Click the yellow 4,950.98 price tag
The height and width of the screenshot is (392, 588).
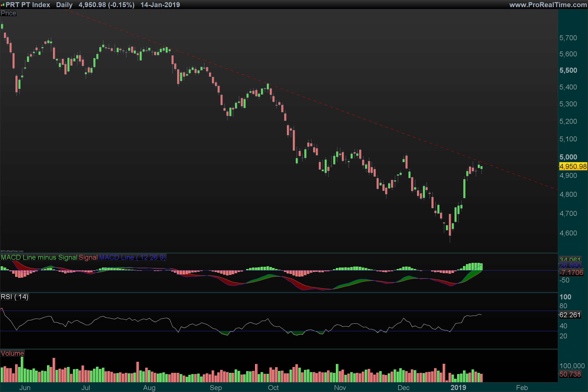click(573, 166)
